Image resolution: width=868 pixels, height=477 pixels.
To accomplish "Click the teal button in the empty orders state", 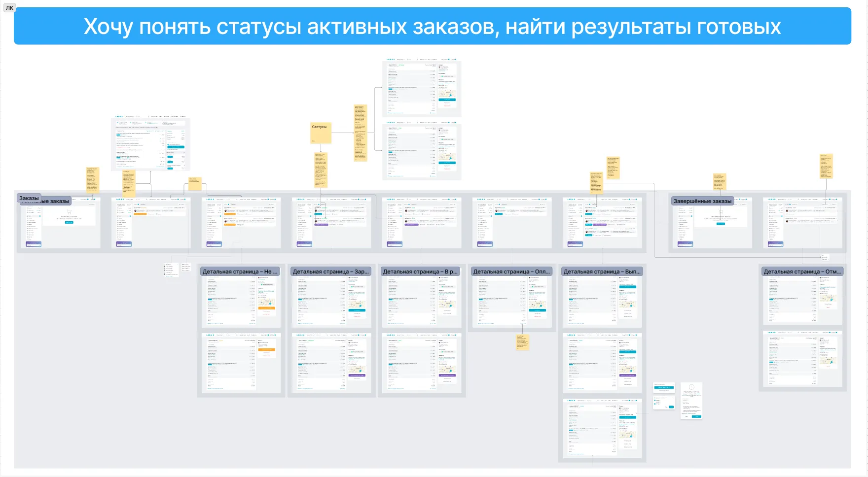I will tap(69, 223).
